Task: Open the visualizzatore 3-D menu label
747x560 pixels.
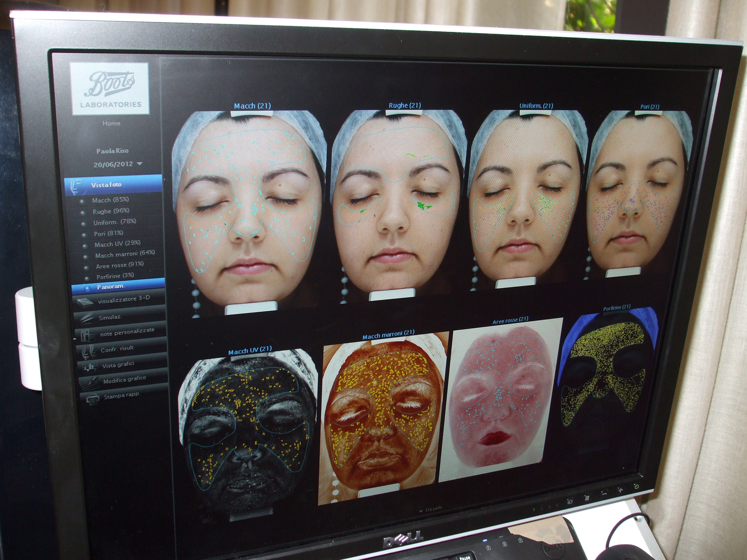Action: point(124,299)
